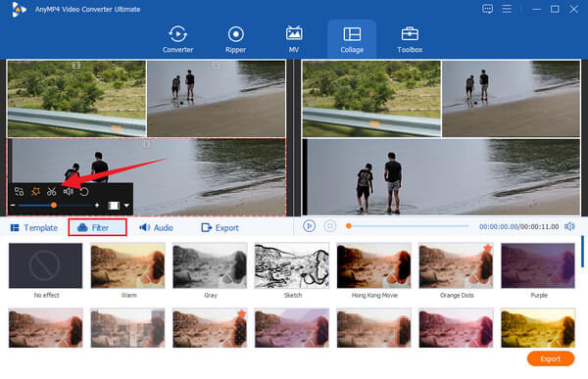588x379 pixels.
Task: Click the filter list vertical scrollbar
Action: pos(582,252)
